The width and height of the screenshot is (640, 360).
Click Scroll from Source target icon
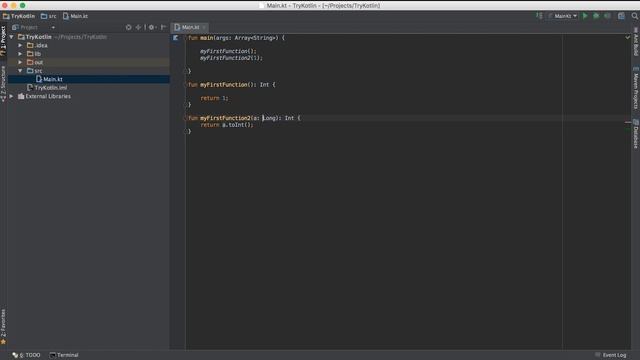(129, 27)
